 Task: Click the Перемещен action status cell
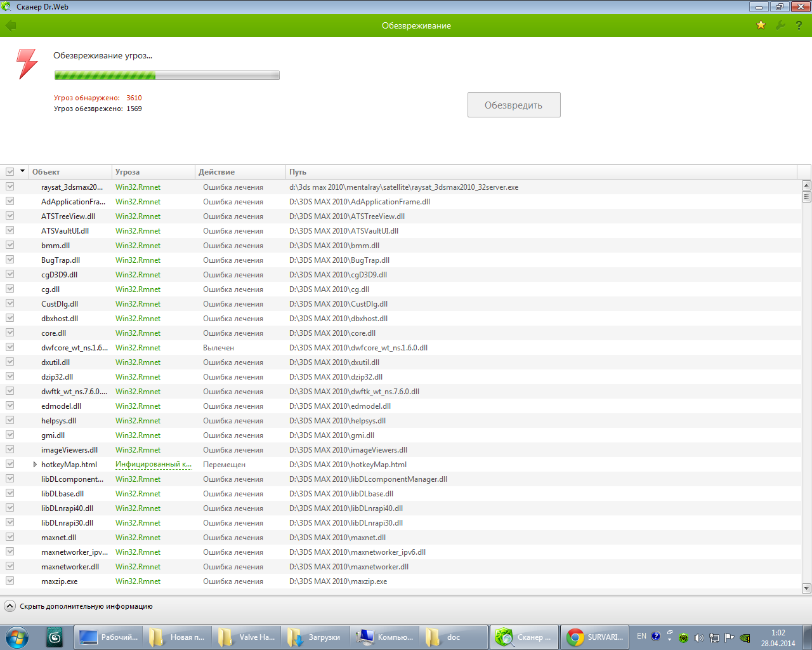(224, 465)
